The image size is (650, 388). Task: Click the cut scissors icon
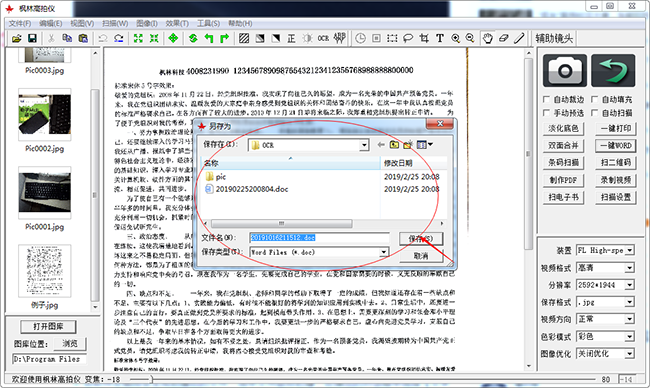51,39
